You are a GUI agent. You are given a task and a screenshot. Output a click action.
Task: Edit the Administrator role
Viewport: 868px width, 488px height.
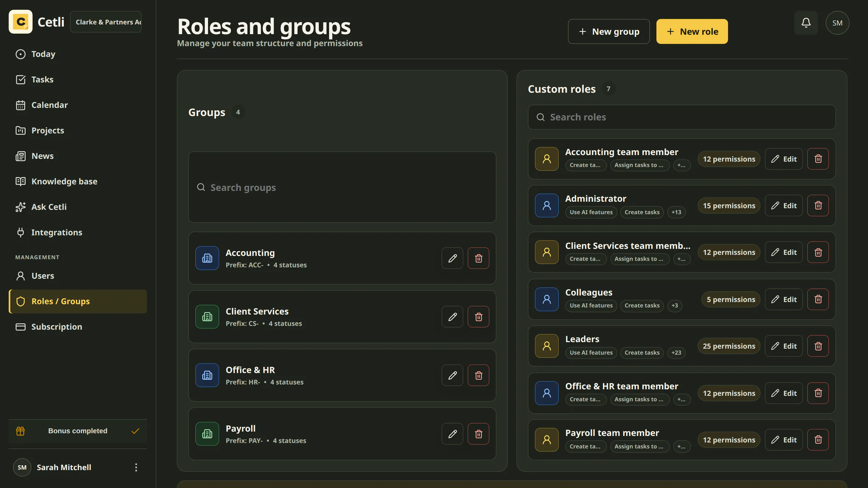(784, 205)
